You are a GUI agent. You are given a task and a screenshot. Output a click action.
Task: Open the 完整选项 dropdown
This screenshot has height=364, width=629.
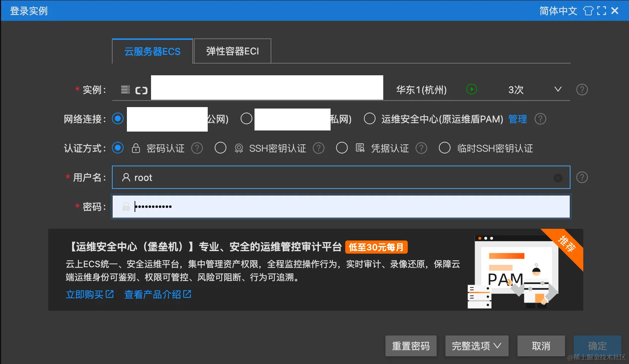point(477,345)
